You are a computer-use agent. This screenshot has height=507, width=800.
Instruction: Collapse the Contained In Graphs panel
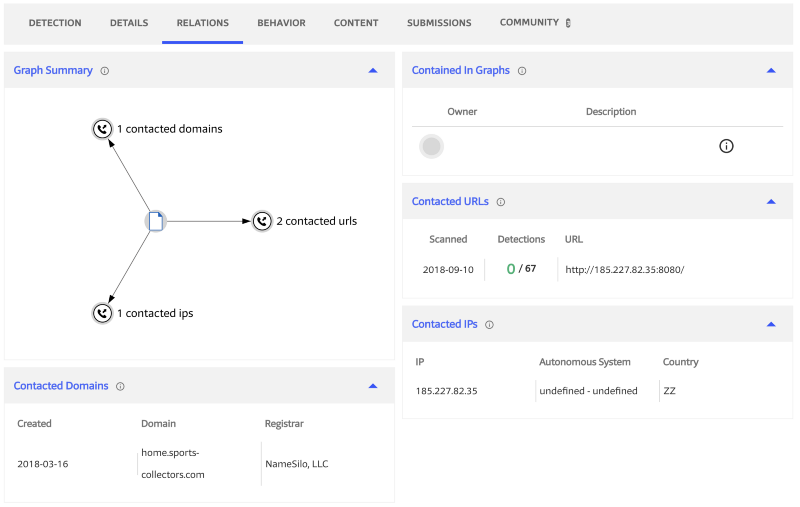771,71
